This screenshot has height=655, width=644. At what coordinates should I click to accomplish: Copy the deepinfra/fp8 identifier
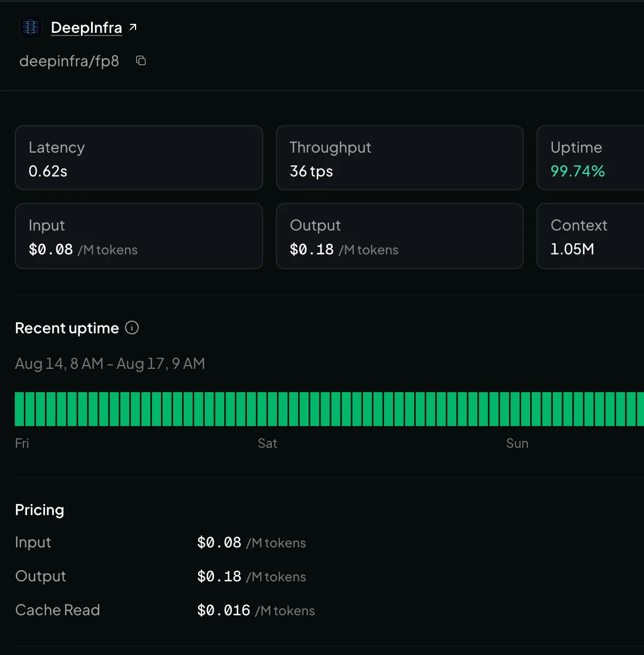pyautogui.click(x=141, y=60)
